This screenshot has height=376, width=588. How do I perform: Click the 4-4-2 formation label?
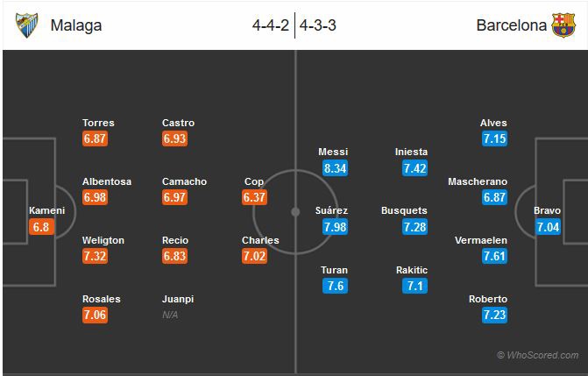[x=270, y=25]
